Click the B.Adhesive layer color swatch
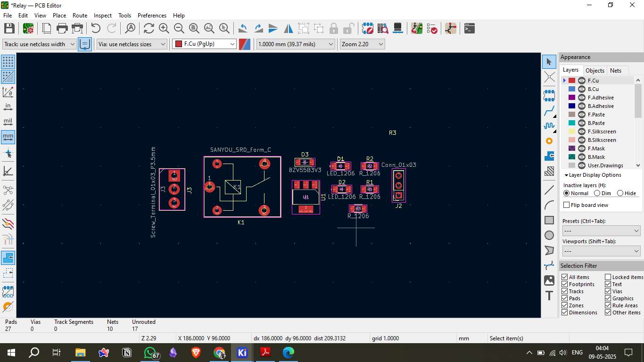Viewport: 644px width, 362px height. 572,106
